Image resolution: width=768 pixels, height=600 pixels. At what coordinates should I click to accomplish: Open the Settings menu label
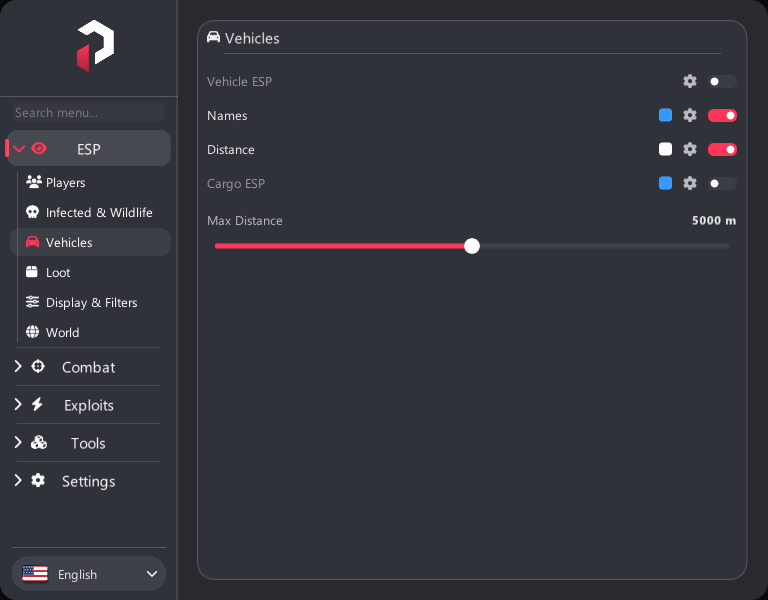[89, 481]
